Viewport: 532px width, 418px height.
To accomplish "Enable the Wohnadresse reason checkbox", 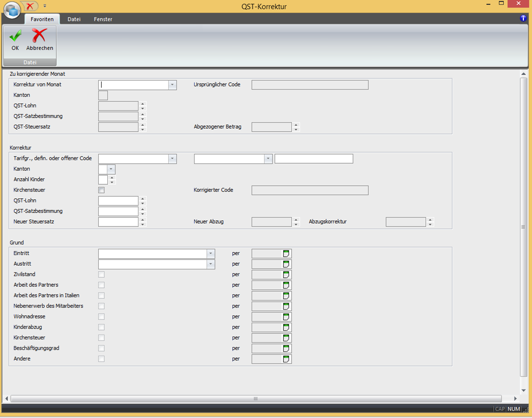I will point(101,316).
